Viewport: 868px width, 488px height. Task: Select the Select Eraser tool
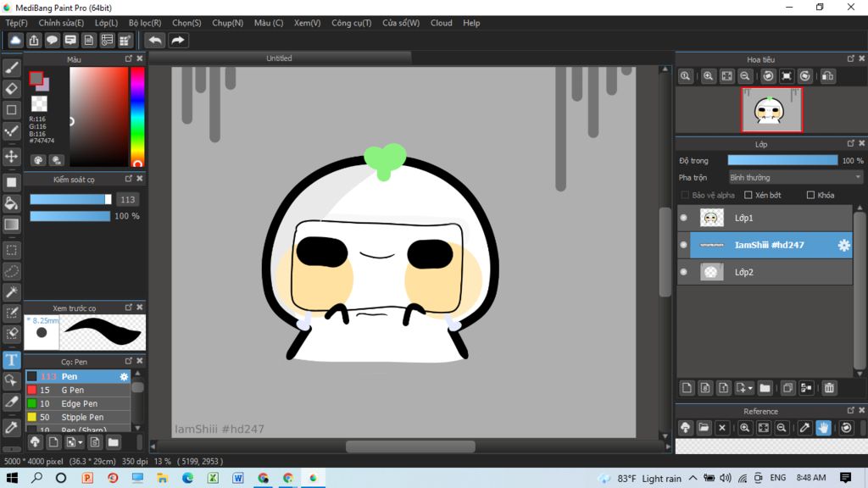coord(11,334)
